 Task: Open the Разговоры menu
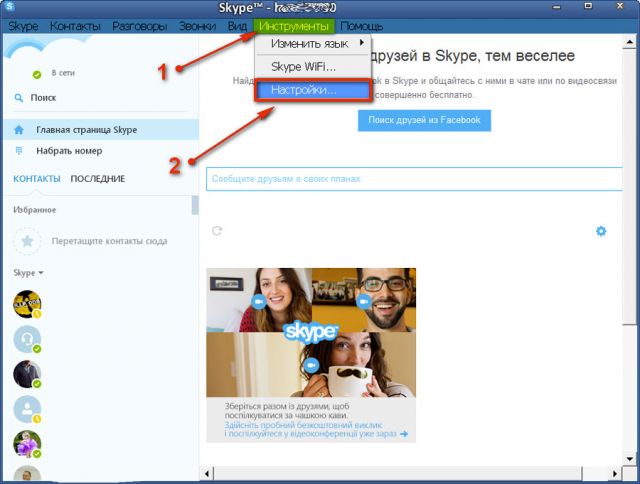tap(140, 26)
